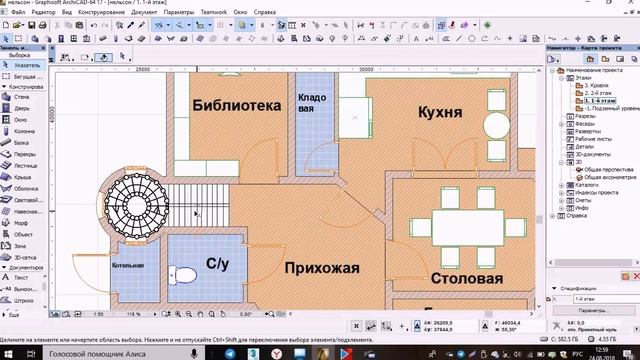Toggle the highlighted selection geometry method button
The width and height of the screenshot is (640, 360).
(x=104, y=58)
